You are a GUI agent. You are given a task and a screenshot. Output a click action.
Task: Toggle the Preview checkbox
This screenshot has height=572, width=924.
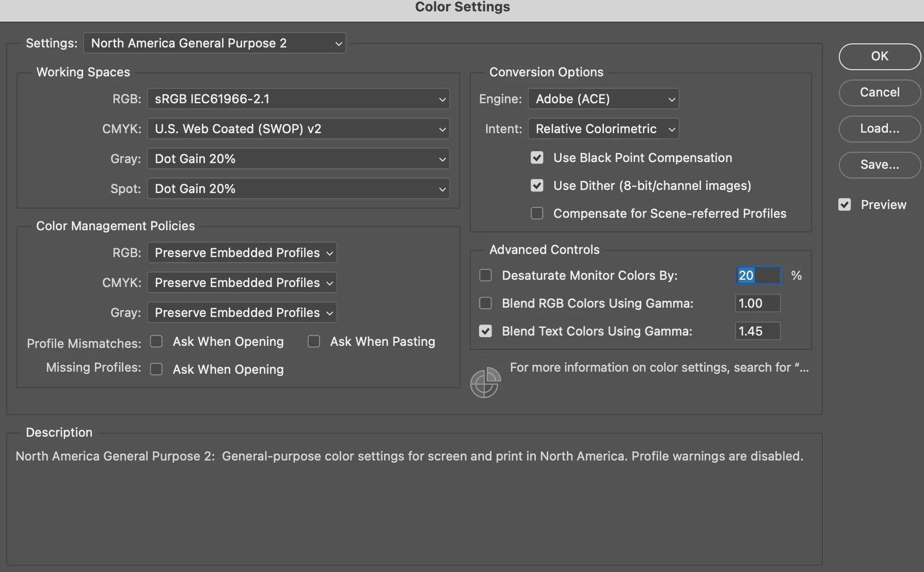coord(845,205)
